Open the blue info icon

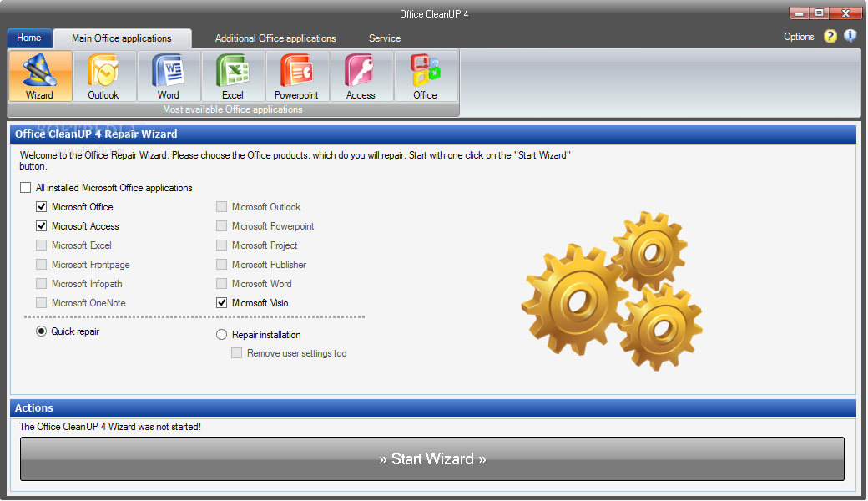[850, 36]
